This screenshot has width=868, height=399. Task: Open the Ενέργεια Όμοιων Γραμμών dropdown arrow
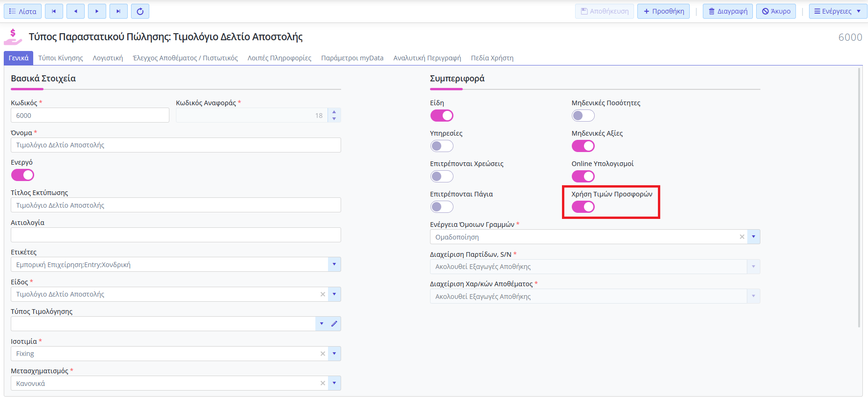pos(753,237)
